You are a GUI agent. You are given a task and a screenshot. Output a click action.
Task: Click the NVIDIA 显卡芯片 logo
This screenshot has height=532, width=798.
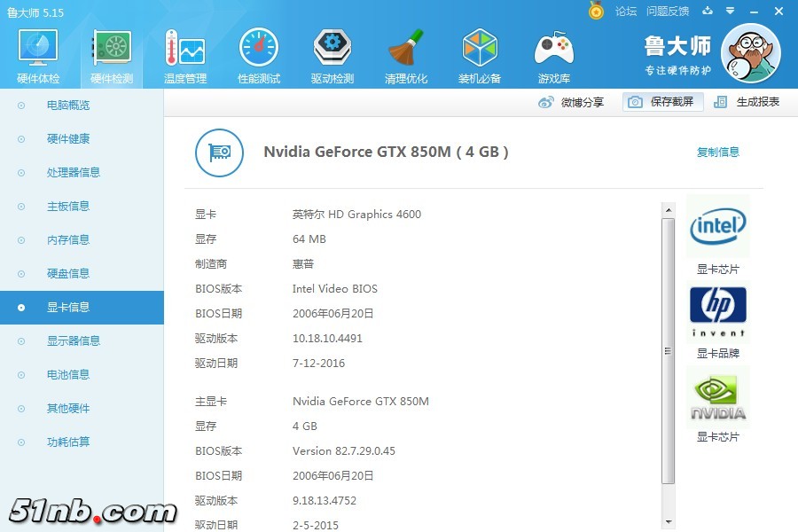click(x=717, y=398)
